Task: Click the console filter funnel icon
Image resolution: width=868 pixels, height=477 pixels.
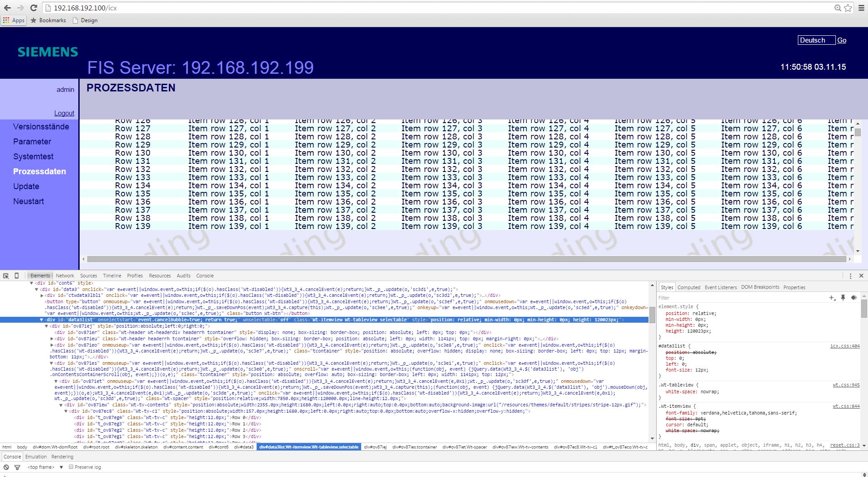Action: [x=17, y=467]
